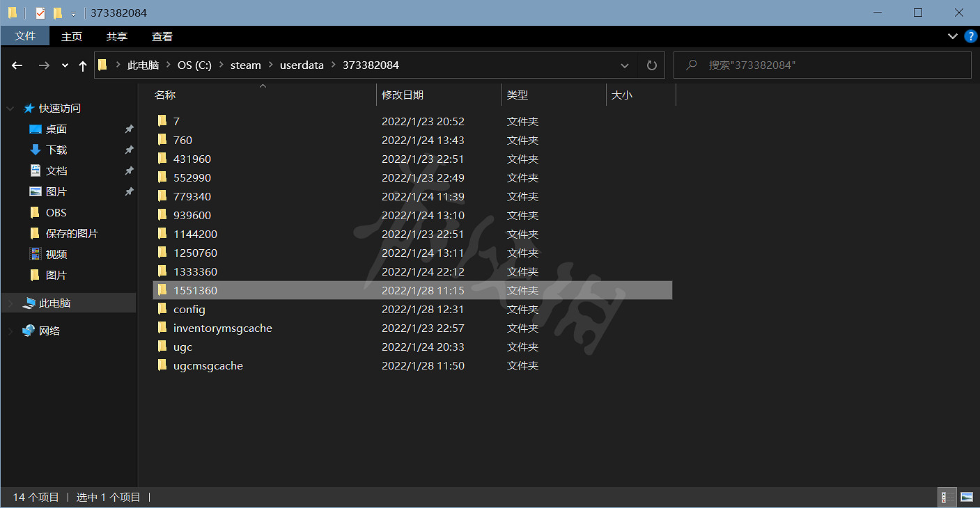Unpin the 桌面 item from quick access

(128, 129)
